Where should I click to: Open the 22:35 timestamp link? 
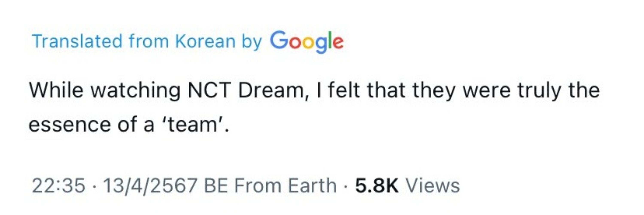(59, 186)
